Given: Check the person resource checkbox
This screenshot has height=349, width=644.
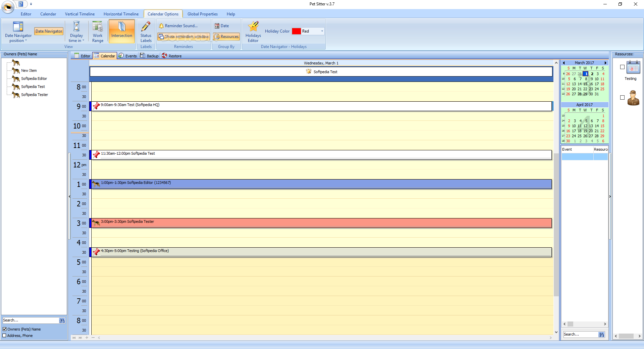Looking at the screenshot, I should (622, 98).
